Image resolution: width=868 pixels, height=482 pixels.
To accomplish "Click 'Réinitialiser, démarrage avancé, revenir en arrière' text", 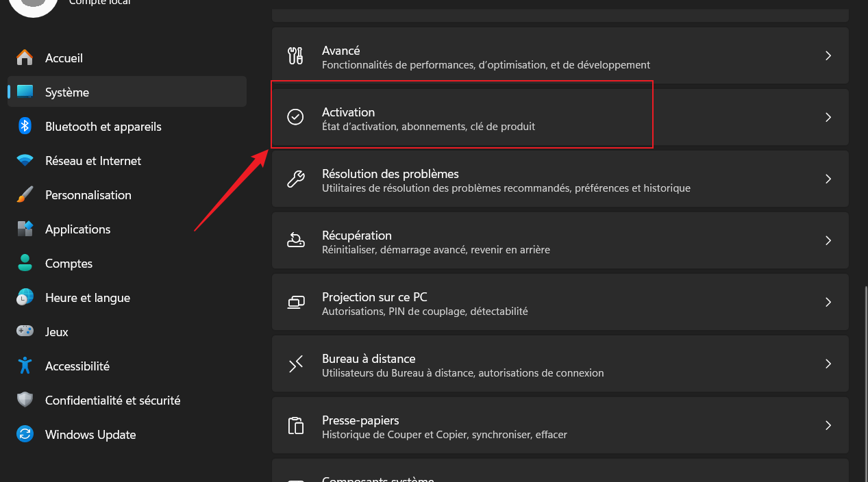I will pos(436,250).
